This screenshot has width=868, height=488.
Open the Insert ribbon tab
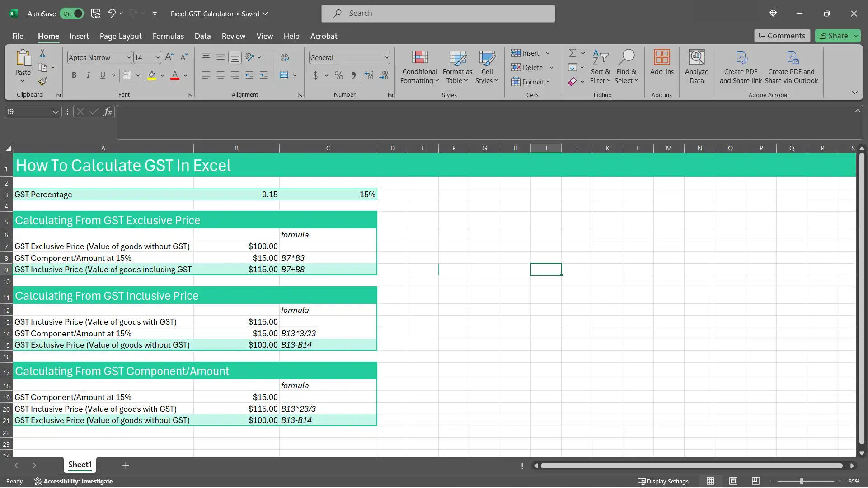click(79, 36)
